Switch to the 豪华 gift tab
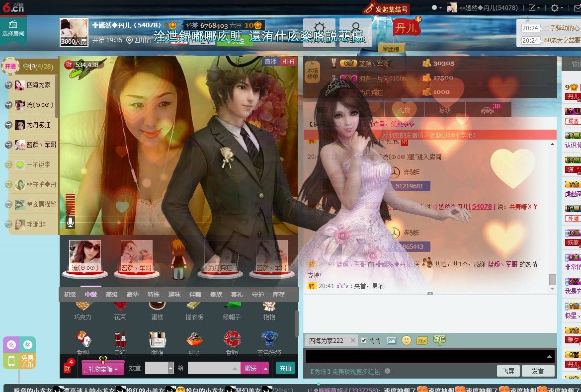The width and height of the screenshot is (581, 392). coord(132,294)
